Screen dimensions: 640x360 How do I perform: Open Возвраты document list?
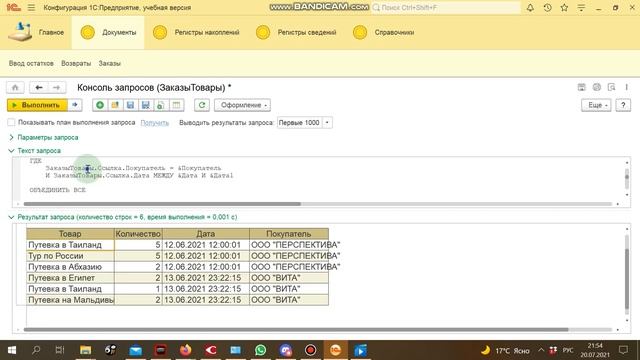coord(76,63)
